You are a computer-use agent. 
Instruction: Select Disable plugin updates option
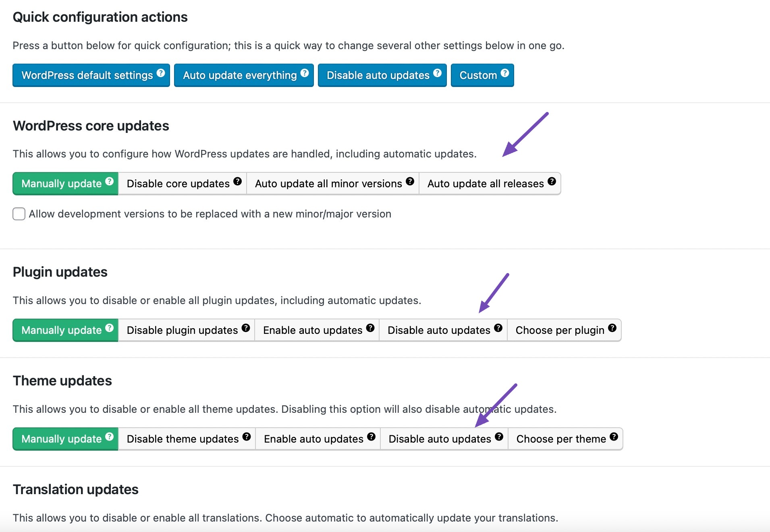(182, 331)
